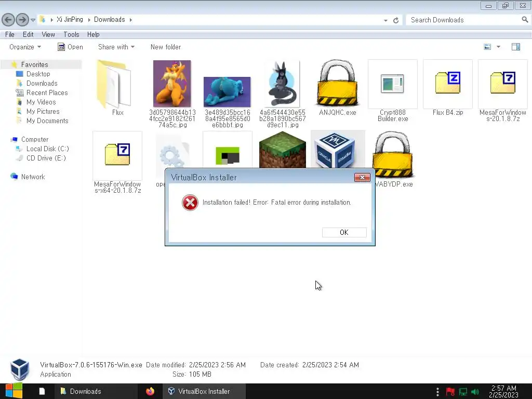Open the View menu

(48, 34)
